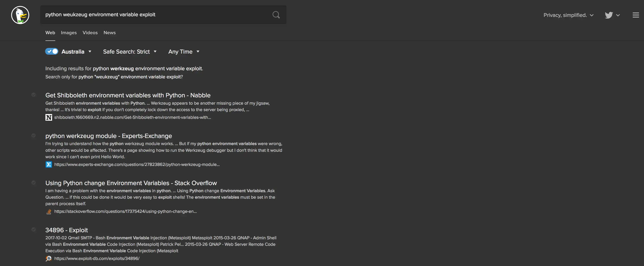The height and width of the screenshot is (266, 644).
Task: Click the Stack Overflow favicon icon
Action: pyautogui.click(x=49, y=212)
